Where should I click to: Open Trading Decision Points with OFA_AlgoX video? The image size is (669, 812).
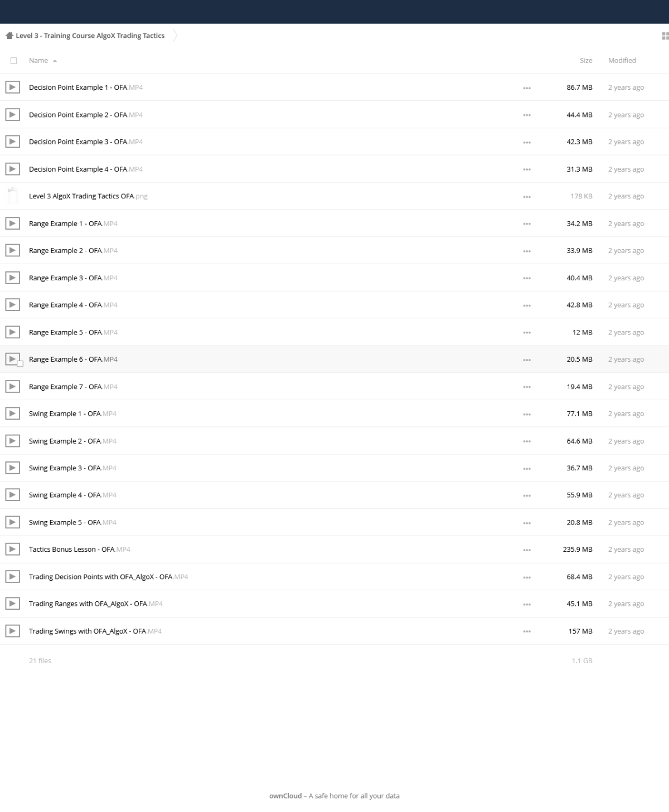coord(108,577)
